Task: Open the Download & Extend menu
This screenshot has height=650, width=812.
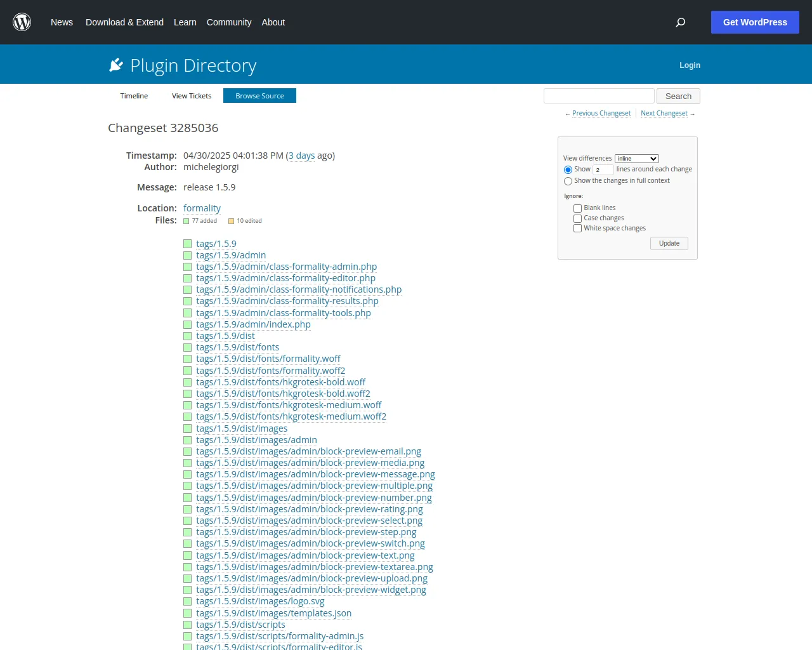Action: point(124,22)
